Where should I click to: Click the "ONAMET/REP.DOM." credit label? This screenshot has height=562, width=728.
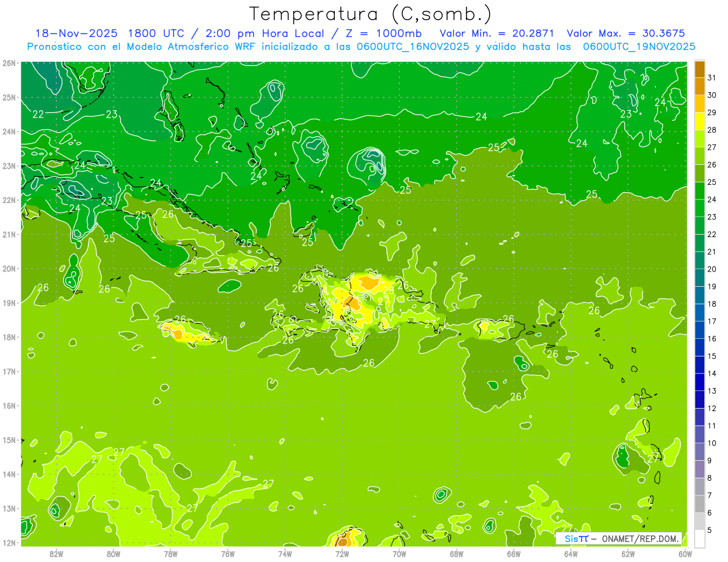pos(639,538)
